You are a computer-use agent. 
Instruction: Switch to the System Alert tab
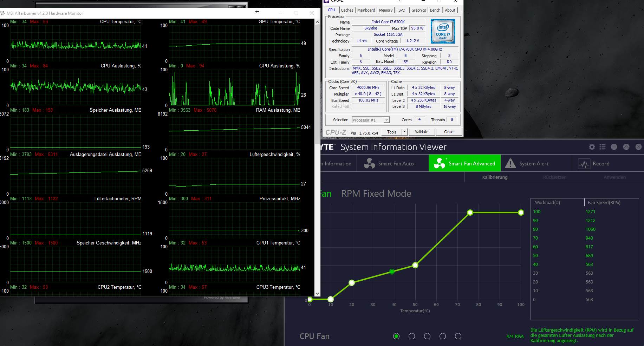pos(536,163)
